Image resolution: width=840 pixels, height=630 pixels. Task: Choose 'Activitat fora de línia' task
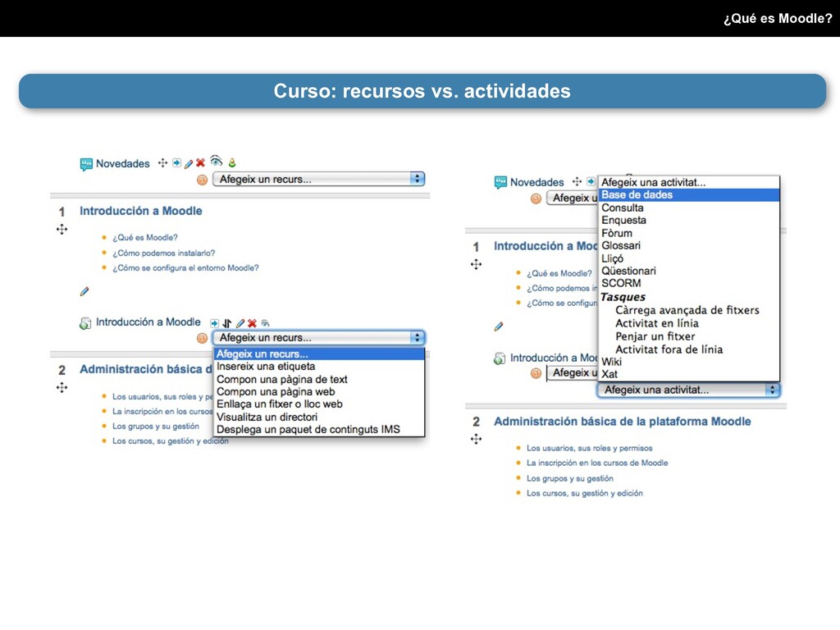point(689,349)
